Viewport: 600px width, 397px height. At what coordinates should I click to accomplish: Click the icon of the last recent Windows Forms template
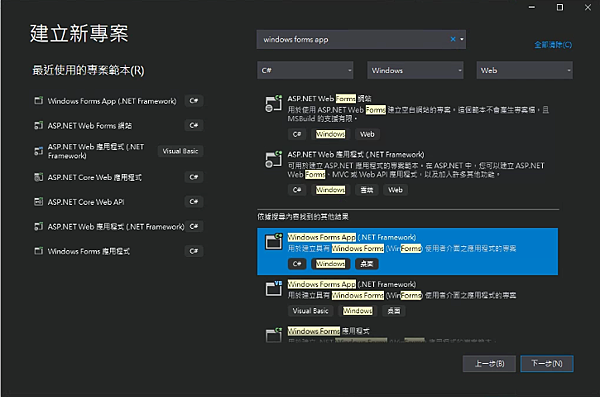click(x=39, y=251)
